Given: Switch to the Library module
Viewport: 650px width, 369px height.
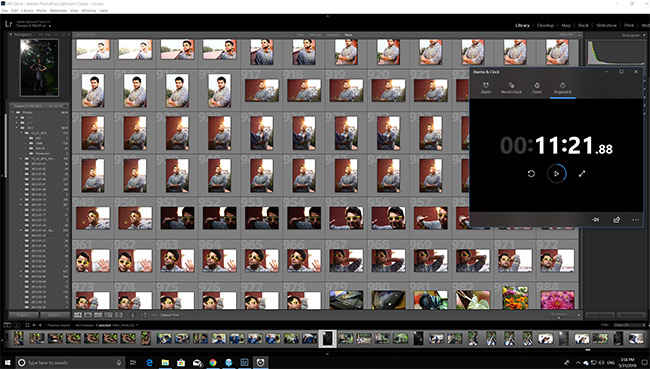Looking at the screenshot, I should [x=522, y=25].
